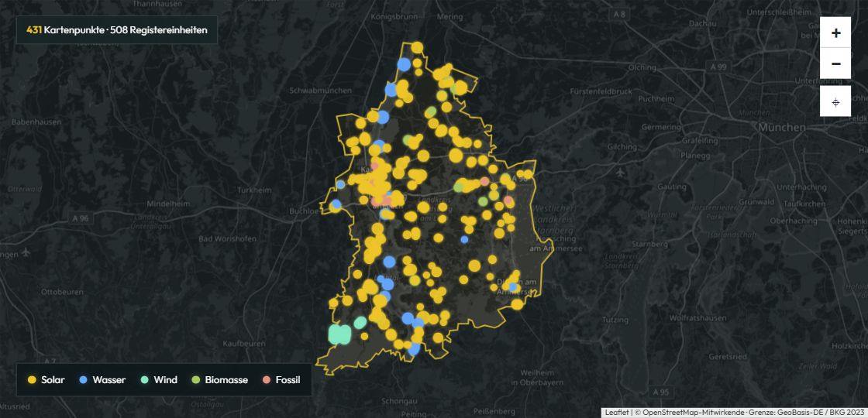Toggle Solar in the legend
The image size is (868, 418).
coord(46,380)
